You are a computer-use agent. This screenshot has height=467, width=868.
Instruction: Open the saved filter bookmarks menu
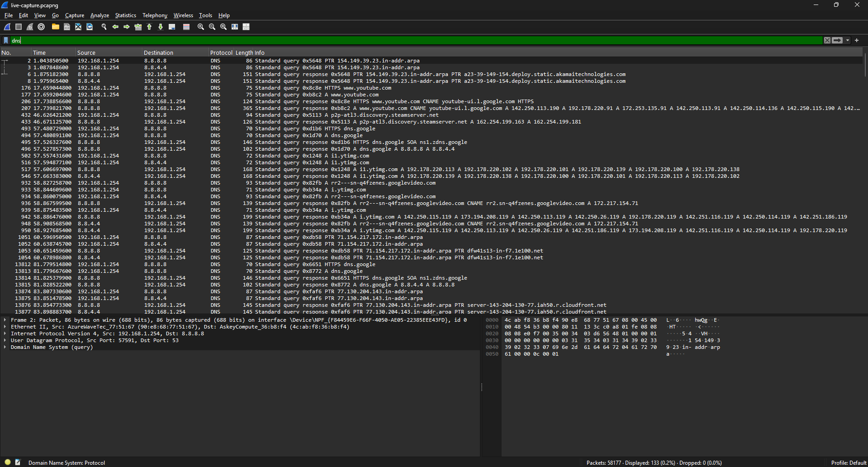click(x=5, y=40)
